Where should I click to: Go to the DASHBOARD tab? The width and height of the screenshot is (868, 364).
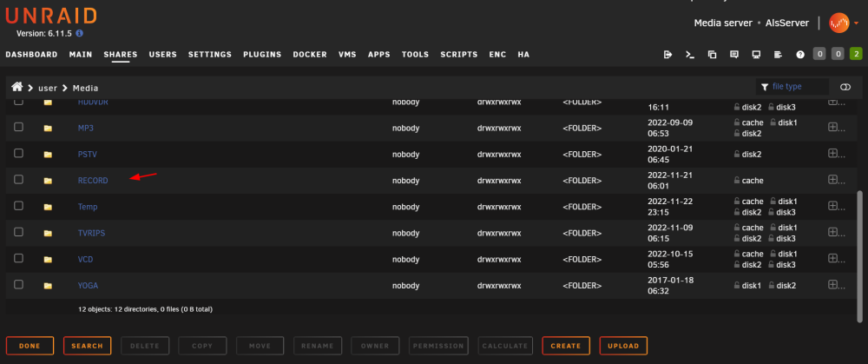coord(31,54)
